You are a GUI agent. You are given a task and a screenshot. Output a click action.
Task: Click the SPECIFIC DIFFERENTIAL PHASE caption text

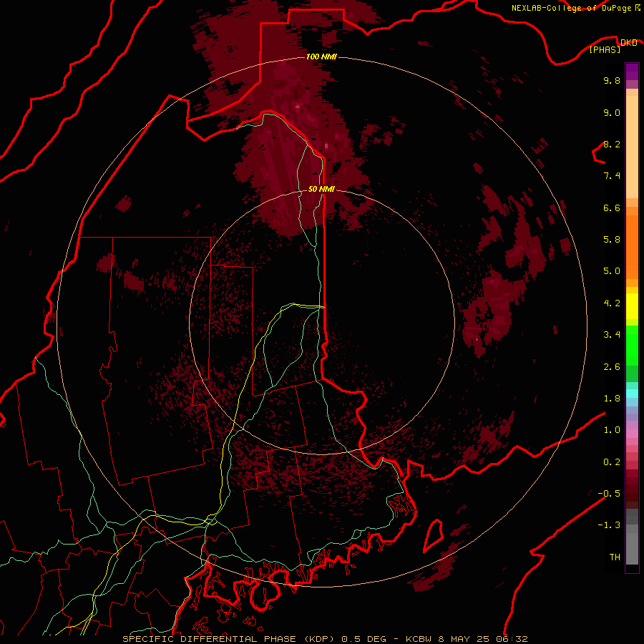tap(209, 639)
